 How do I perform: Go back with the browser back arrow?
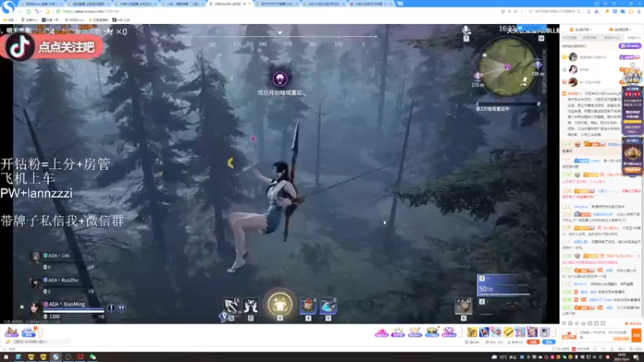tap(20, 11)
